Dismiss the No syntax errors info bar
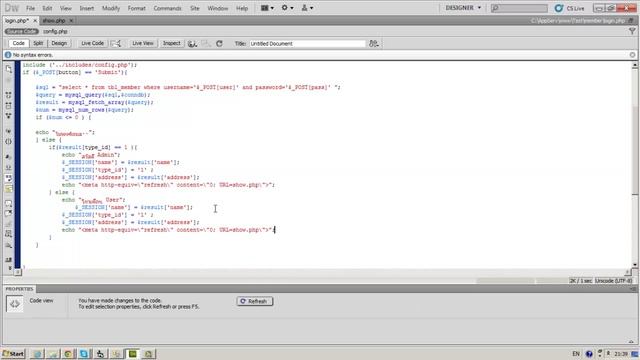The height and width of the screenshot is (360, 640). (632, 55)
